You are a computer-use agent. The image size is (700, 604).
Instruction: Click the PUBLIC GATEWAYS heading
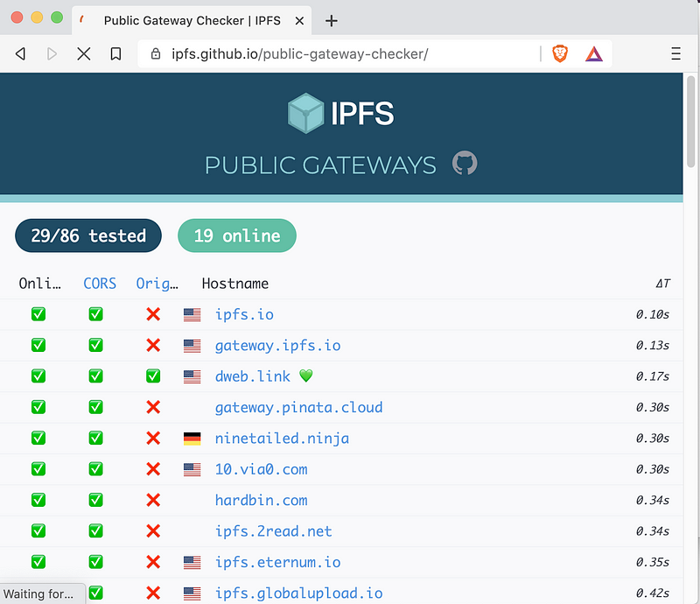coord(320,165)
